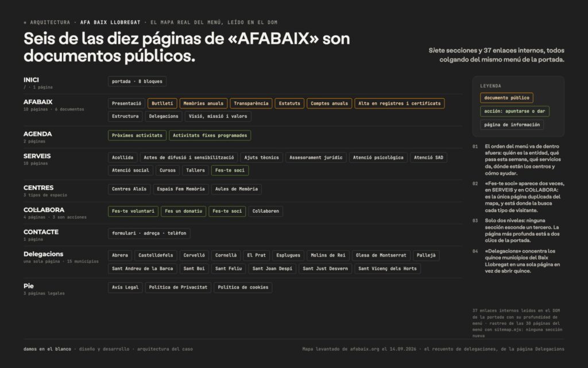
Task: Click the Atenció SAD chip
Action: (428, 158)
